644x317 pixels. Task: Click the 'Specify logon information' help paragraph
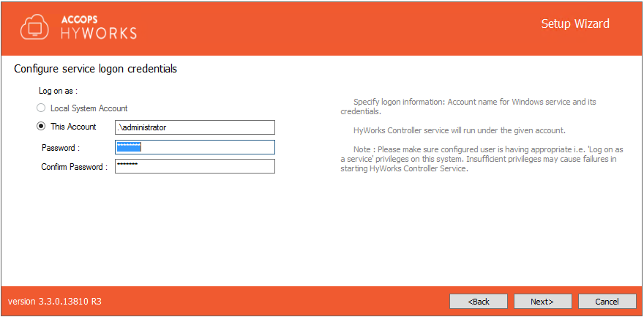(x=476, y=107)
